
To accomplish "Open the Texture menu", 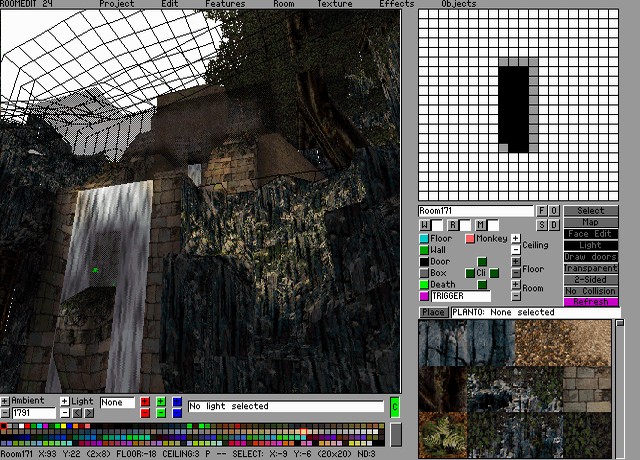I will 335,4.
